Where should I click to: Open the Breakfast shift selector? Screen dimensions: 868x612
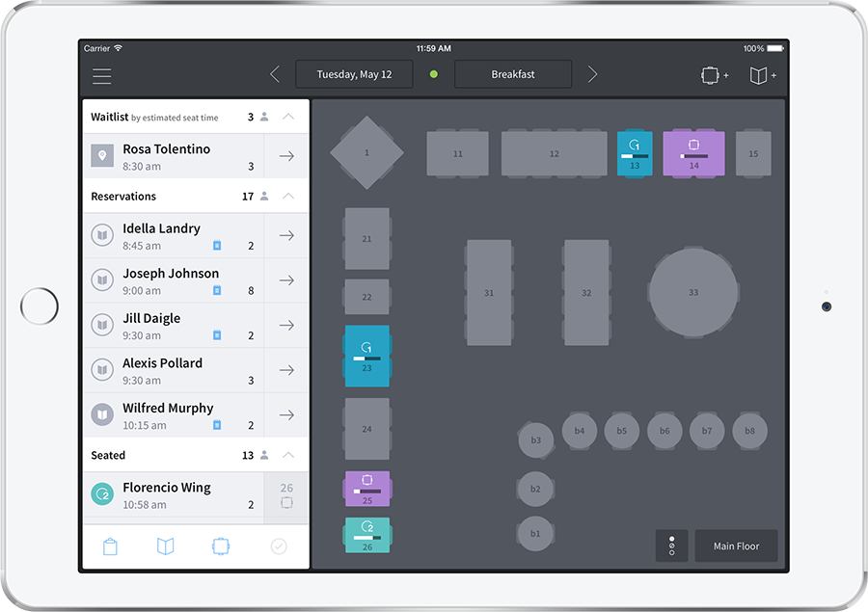coord(513,73)
